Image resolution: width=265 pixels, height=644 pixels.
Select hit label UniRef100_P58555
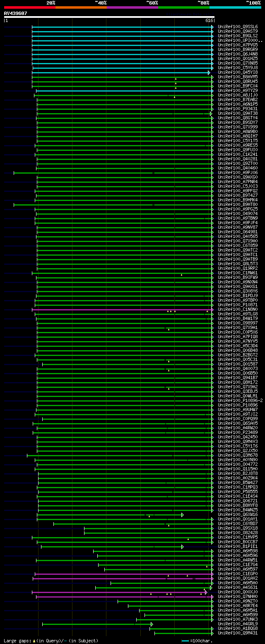click(x=238, y=492)
